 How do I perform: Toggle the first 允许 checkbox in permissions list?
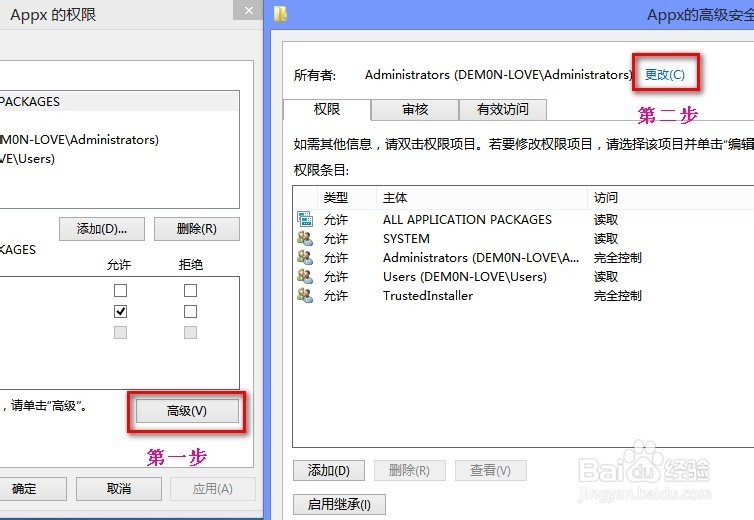(x=120, y=291)
